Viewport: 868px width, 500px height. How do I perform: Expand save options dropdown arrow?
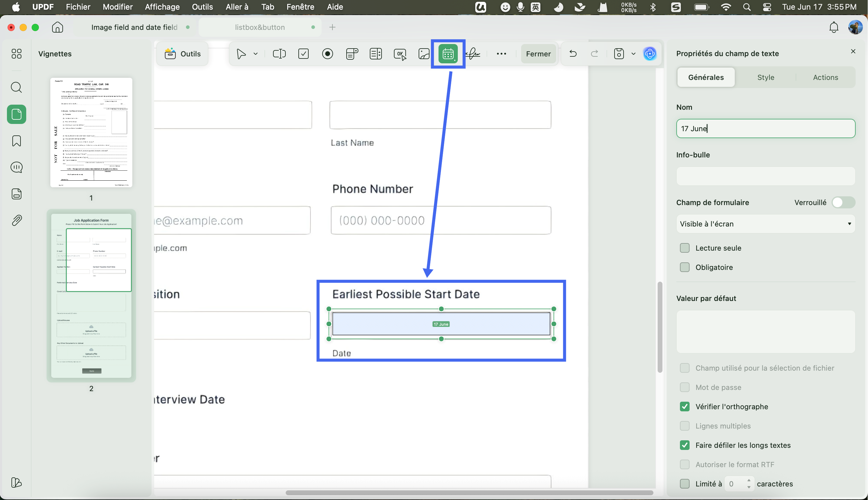[x=633, y=54]
